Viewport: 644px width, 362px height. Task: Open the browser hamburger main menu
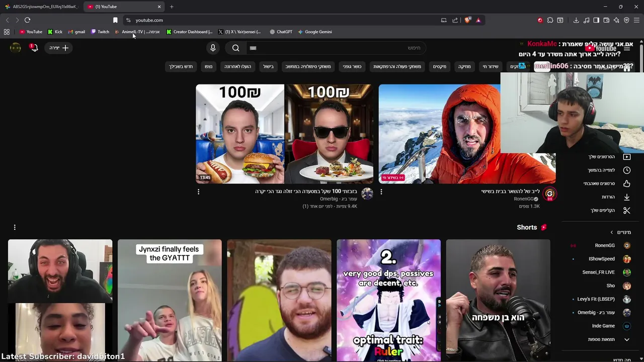[x=636, y=20]
